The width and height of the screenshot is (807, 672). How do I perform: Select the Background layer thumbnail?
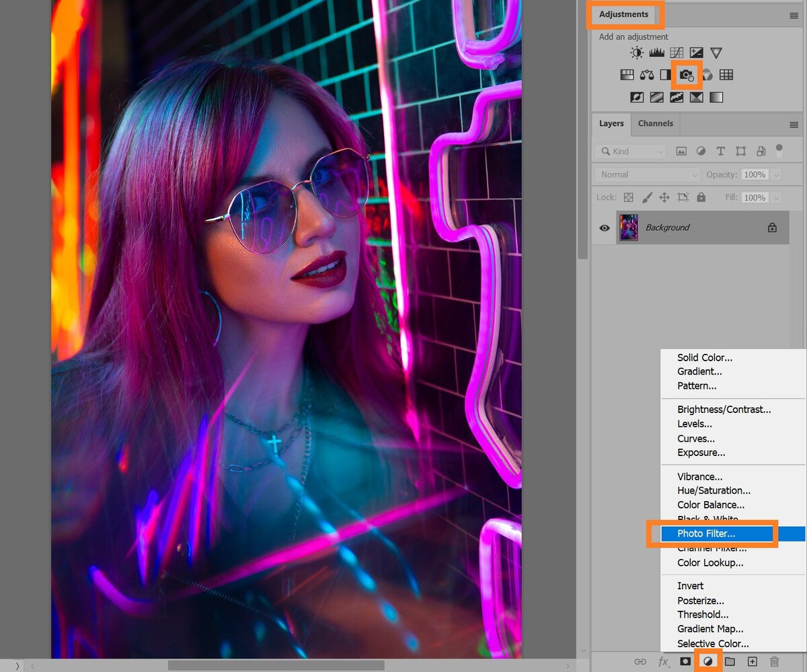(x=629, y=228)
